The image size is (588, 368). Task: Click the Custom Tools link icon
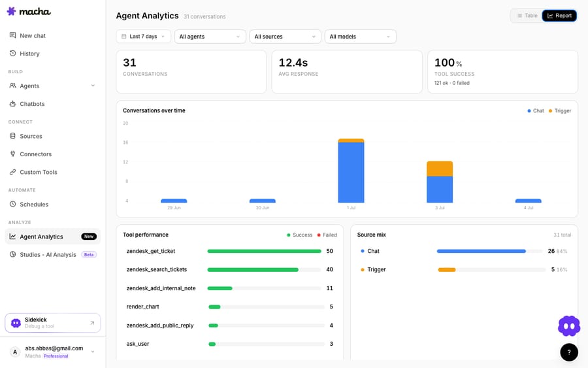pos(13,172)
